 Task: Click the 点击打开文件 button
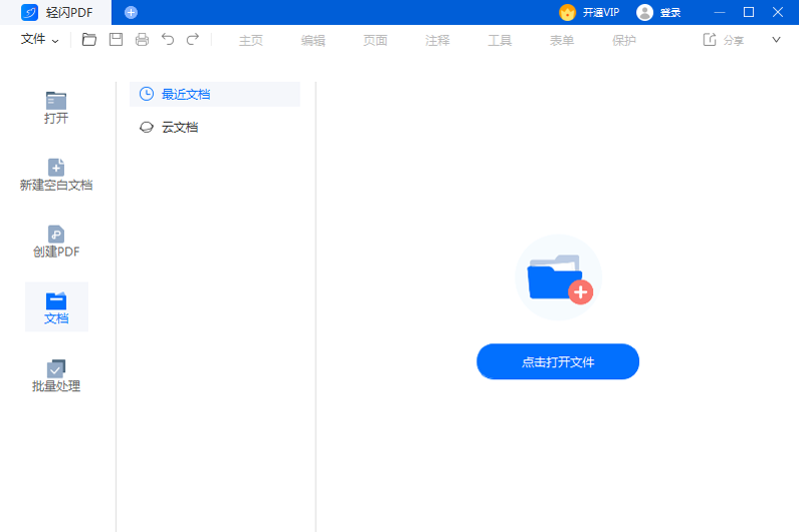558,361
